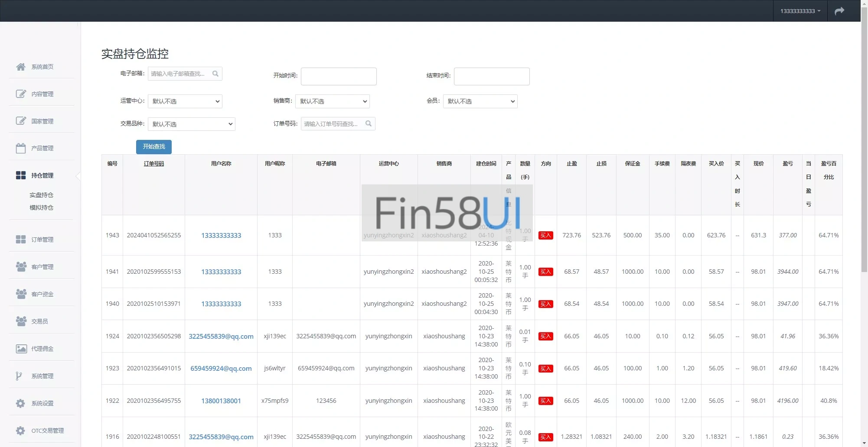868x447 pixels.
Task: Click the branch icon beside 系统管理
Action: [19, 376]
